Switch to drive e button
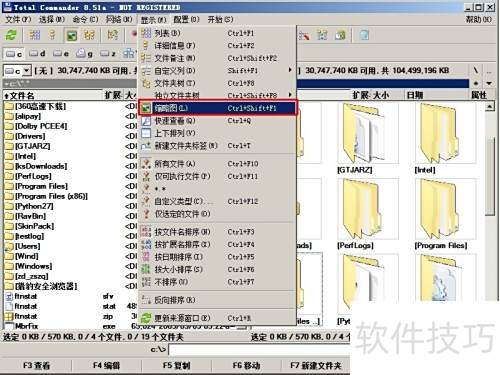This screenshot has width=500, height=375. point(61,54)
